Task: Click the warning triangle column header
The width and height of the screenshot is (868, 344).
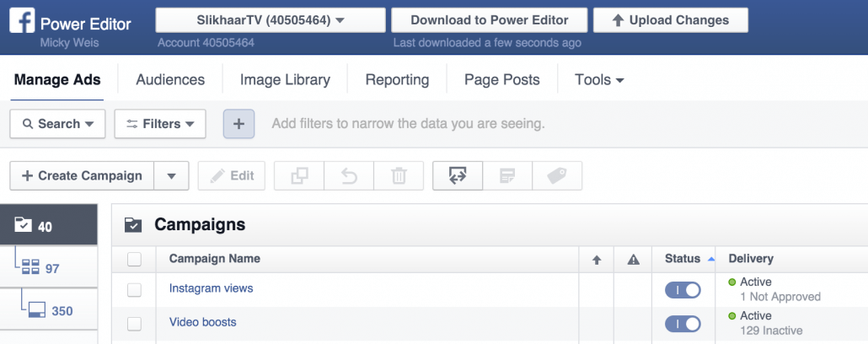Action: pyautogui.click(x=633, y=259)
